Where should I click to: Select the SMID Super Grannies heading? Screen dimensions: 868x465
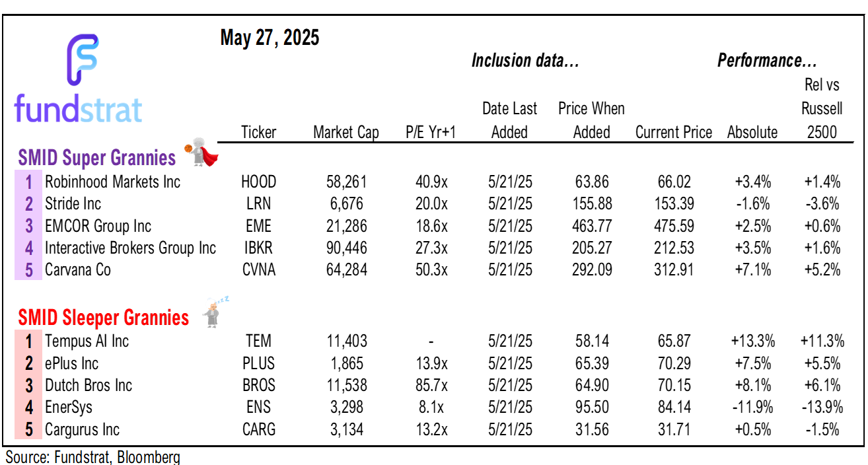96,158
